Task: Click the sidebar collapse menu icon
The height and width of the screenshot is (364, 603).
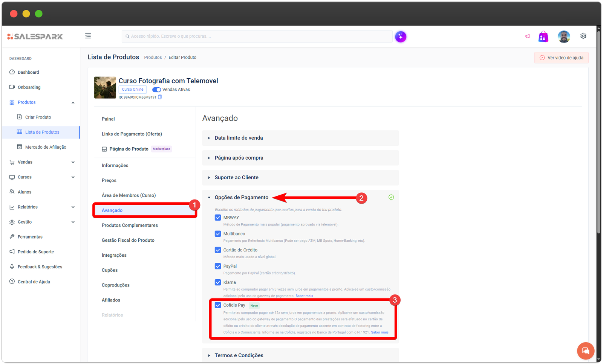Action: tap(88, 36)
